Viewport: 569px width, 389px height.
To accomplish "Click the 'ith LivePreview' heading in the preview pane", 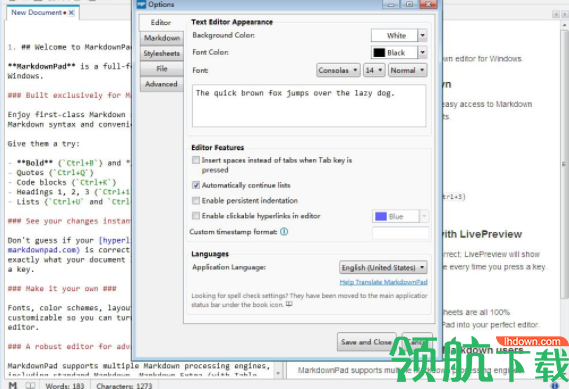I will click(482, 234).
